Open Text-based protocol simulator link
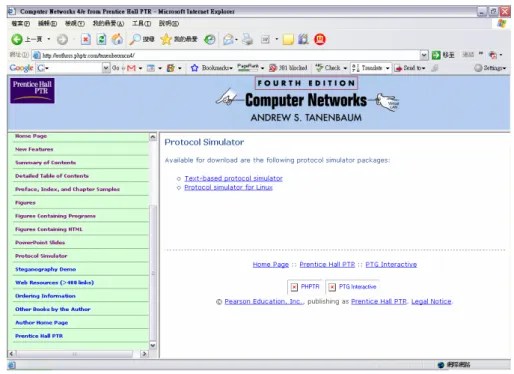The width and height of the screenshot is (514, 374). tap(233, 178)
